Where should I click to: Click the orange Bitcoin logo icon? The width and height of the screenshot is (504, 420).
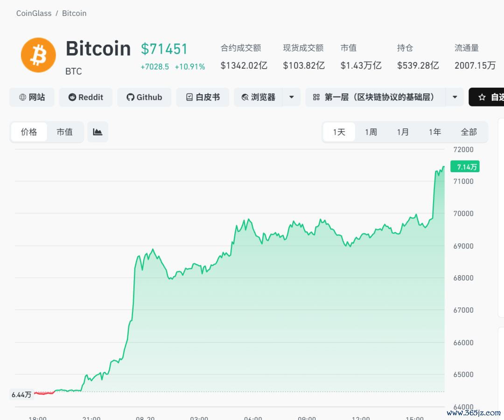pyautogui.click(x=38, y=55)
